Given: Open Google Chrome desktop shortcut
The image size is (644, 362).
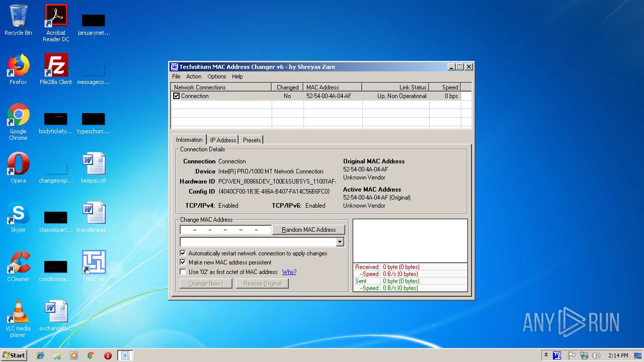Looking at the screenshot, I should [x=18, y=122].
